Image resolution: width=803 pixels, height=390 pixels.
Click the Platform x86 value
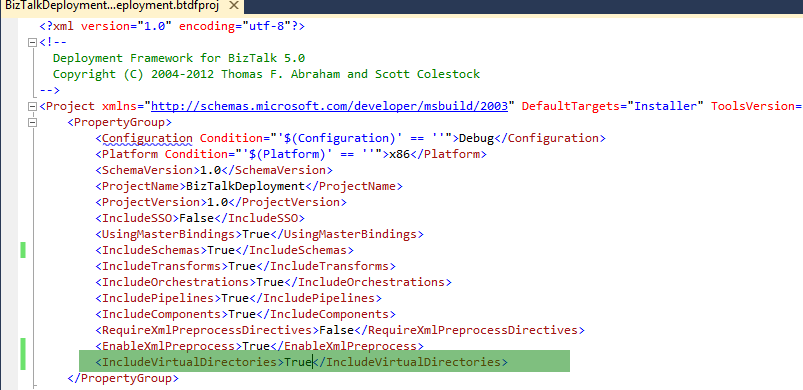pyautogui.click(x=399, y=154)
